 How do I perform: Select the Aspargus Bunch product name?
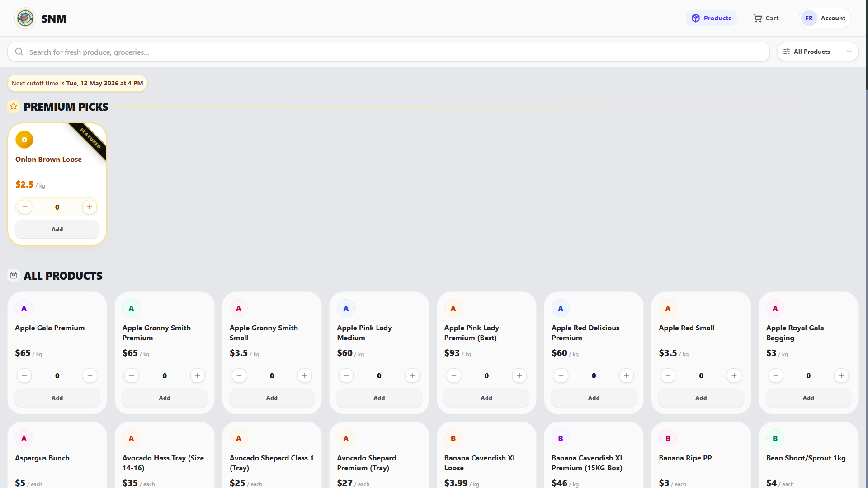click(42, 458)
